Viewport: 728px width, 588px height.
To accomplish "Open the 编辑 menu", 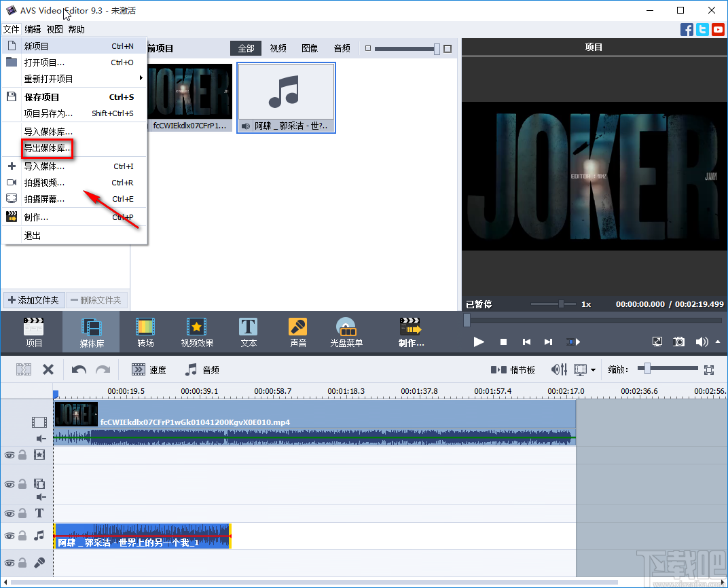I will pyautogui.click(x=32, y=29).
